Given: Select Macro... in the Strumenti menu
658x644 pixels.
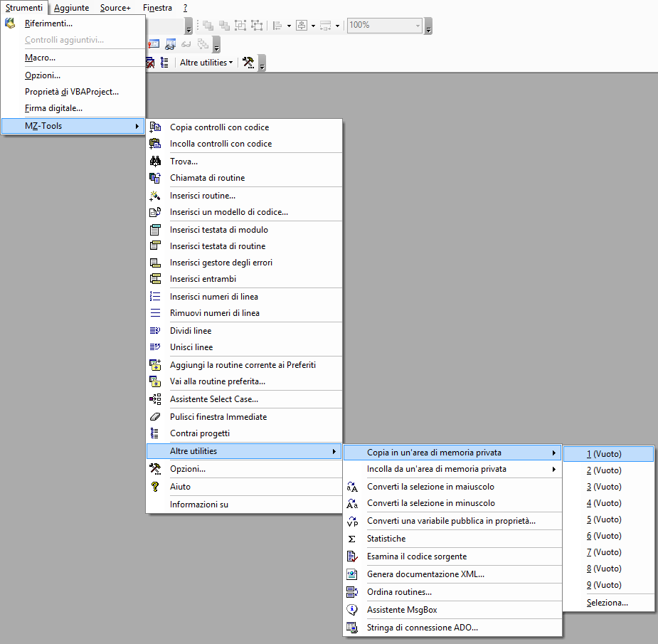Looking at the screenshot, I should [73, 58].
